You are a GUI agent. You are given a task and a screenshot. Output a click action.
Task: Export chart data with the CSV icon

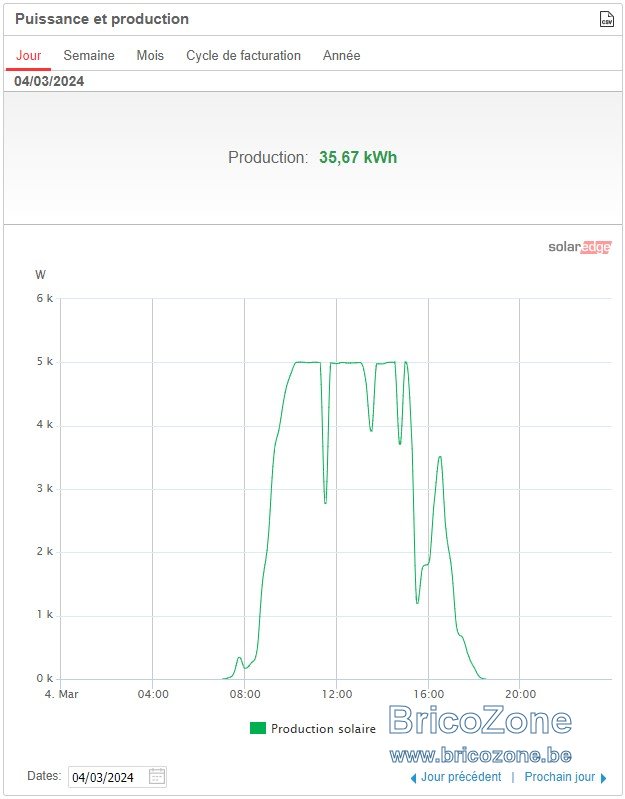click(x=606, y=19)
